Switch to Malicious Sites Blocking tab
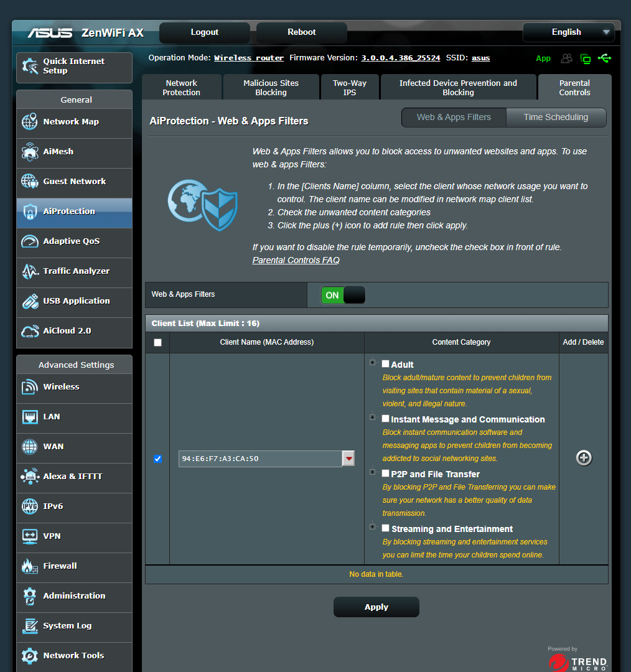 point(271,88)
